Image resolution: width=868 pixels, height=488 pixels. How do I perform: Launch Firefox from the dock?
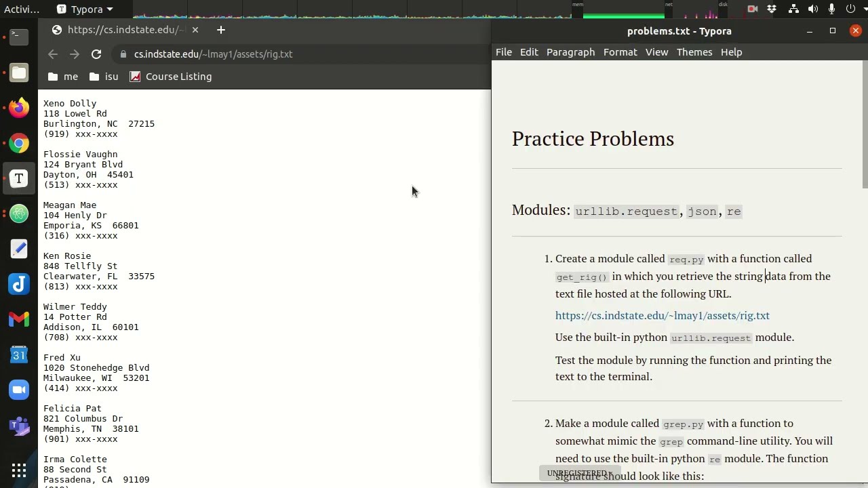[x=19, y=108]
